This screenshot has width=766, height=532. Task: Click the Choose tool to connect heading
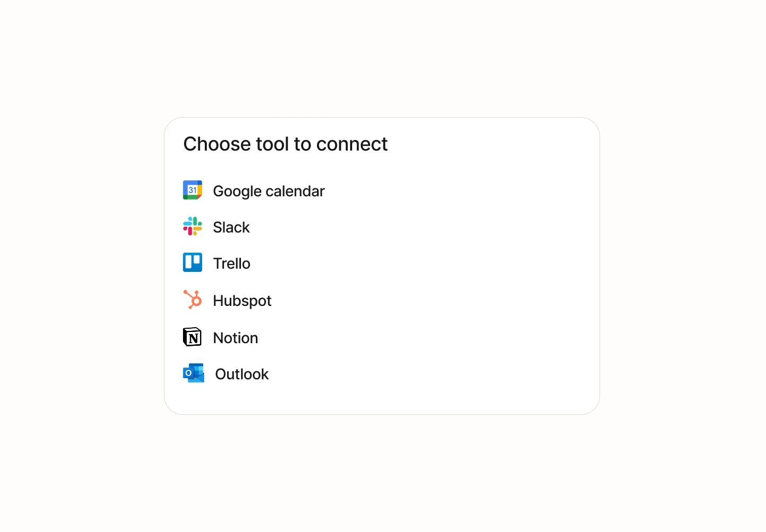pyautogui.click(x=285, y=144)
